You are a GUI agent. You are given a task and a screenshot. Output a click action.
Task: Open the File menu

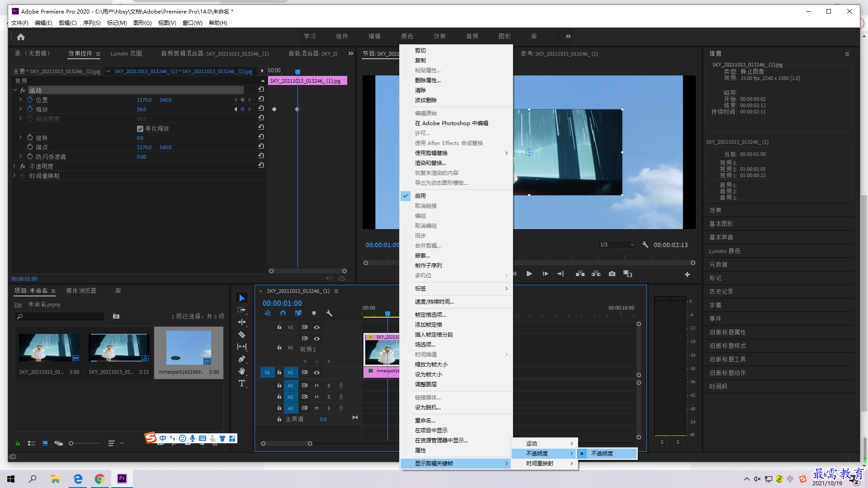click(x=20, y=23)
